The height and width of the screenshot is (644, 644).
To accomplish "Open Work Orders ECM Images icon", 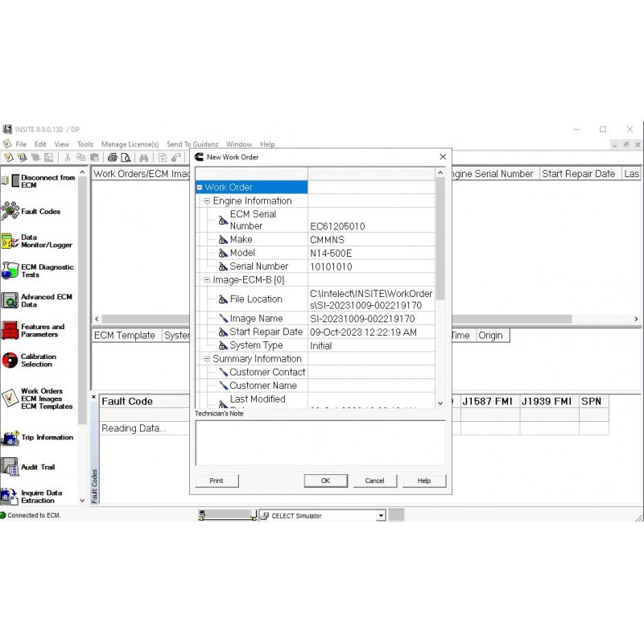I will [x=10, y=398].
